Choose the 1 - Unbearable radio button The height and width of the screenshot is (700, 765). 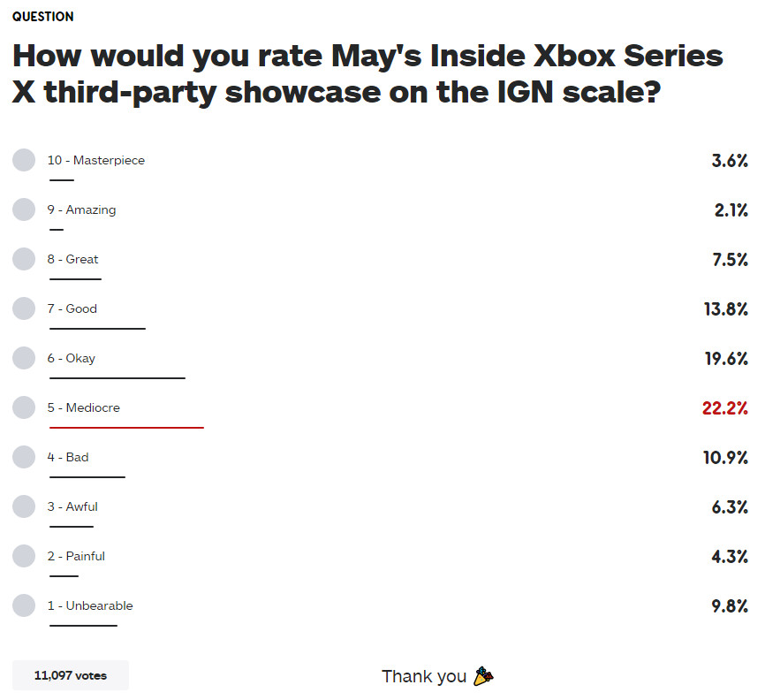tap(24, 605)
